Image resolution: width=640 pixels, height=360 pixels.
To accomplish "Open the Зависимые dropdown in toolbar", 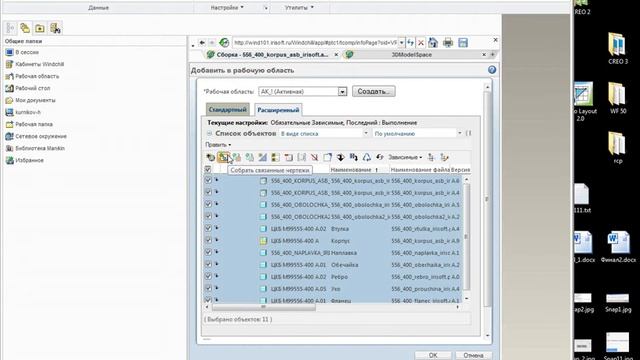I will 405,157.
